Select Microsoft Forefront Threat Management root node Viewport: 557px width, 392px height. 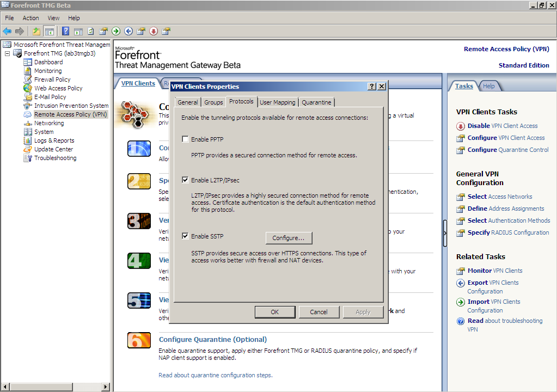tap(62, 45)
